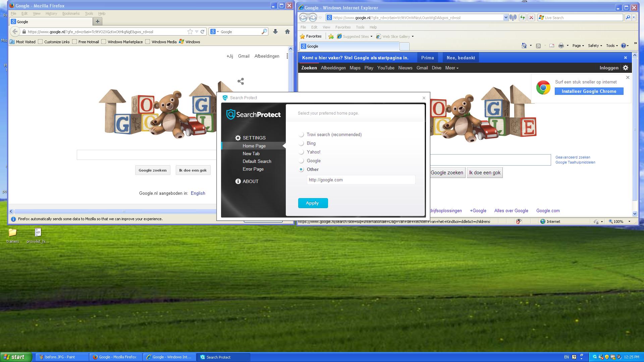
Task: Click Add to Favorites Bar icon
Action: (331, 36)
